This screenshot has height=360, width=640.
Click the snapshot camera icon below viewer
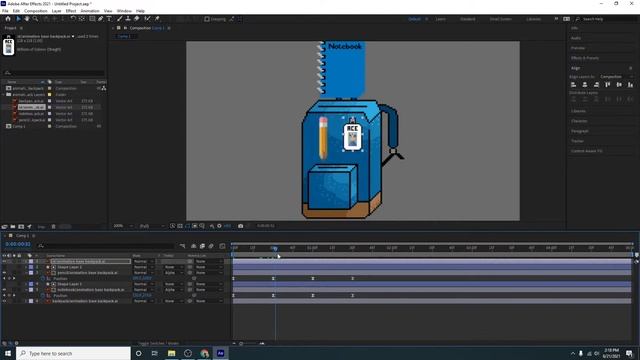[x=240, y=226]
